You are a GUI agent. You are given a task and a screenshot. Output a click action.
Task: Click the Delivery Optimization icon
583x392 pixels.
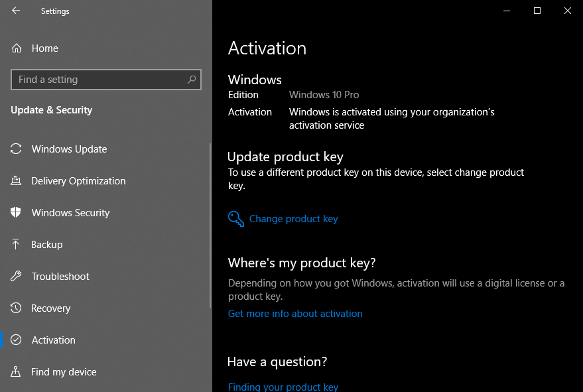point(16,181)
